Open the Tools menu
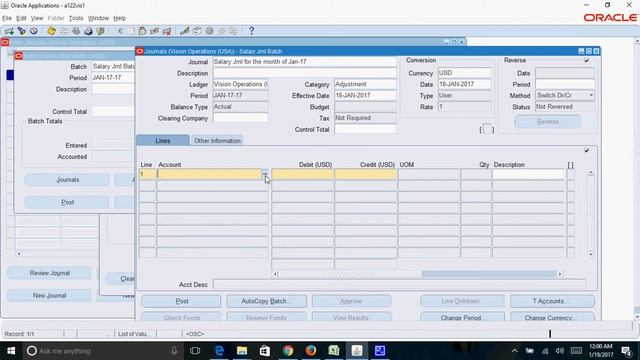 [76, 18]
